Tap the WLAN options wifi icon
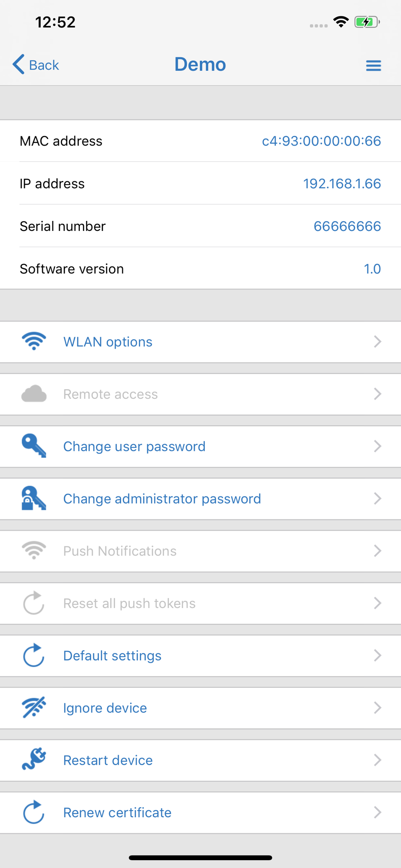Viewport: 401px width, 868px height. [34, 342]
